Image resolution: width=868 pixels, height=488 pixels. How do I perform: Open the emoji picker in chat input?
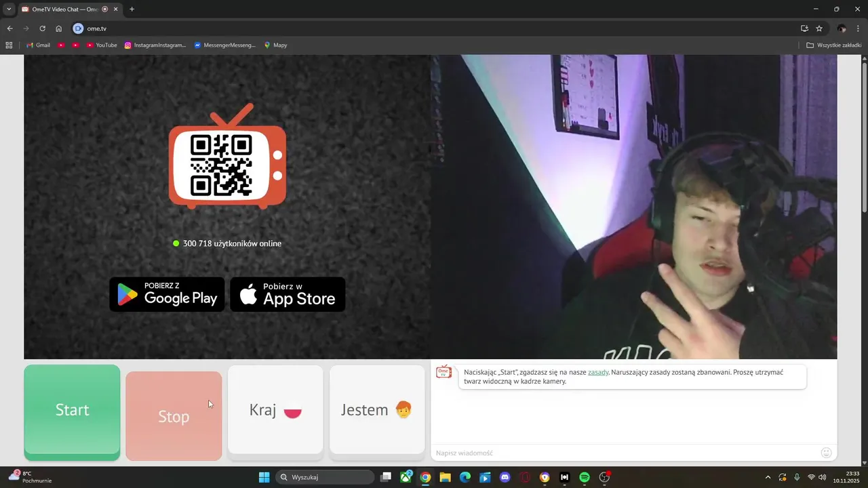(x=826, y=453)
